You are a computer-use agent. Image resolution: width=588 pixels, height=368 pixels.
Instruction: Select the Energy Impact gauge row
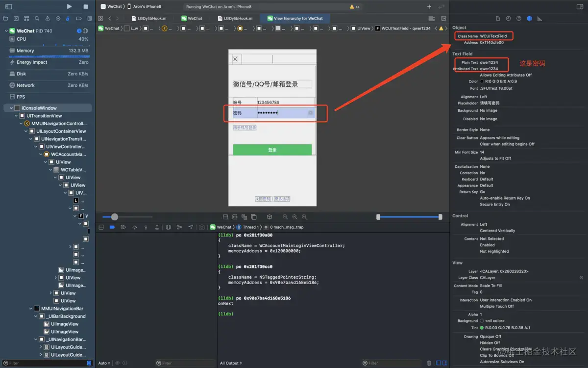(48, 62)
